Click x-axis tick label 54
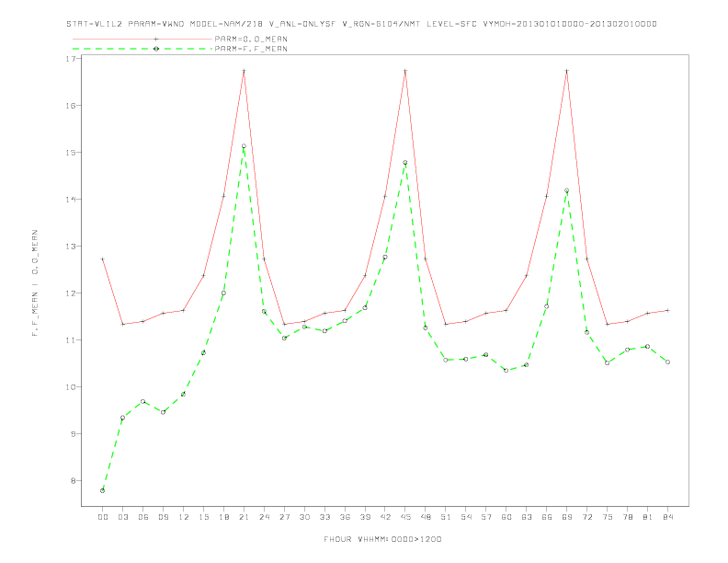Viewport: 728px width, 563px height. pos(466,517)
